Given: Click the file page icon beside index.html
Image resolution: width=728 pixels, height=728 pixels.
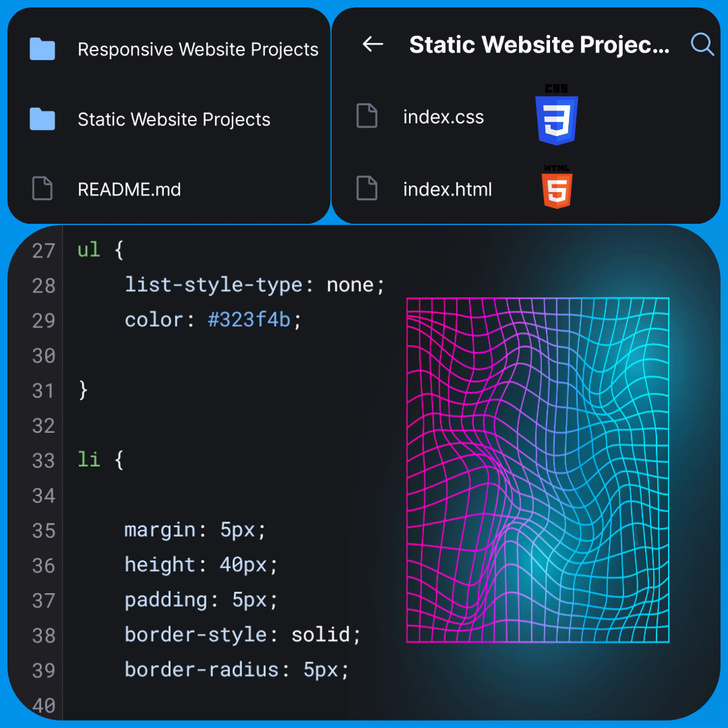Looking at the screenshot, I should click(x=367, y=189).
